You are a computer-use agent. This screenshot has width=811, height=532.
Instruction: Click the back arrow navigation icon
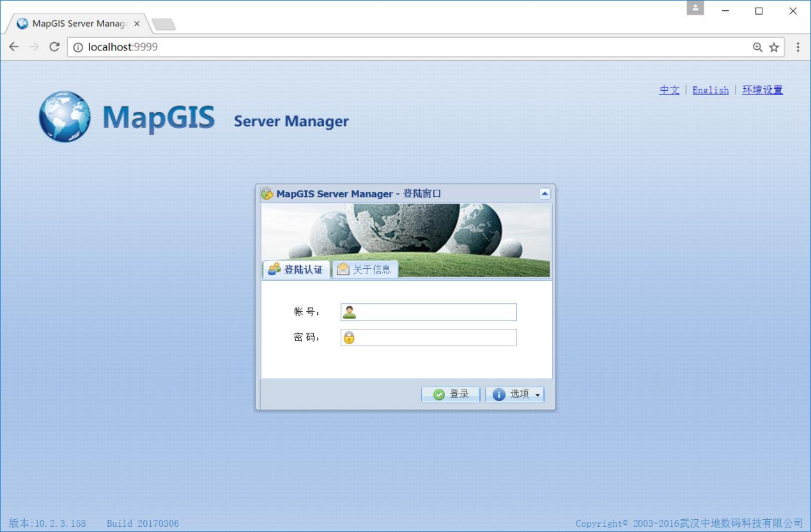click(x=13, y=47)
